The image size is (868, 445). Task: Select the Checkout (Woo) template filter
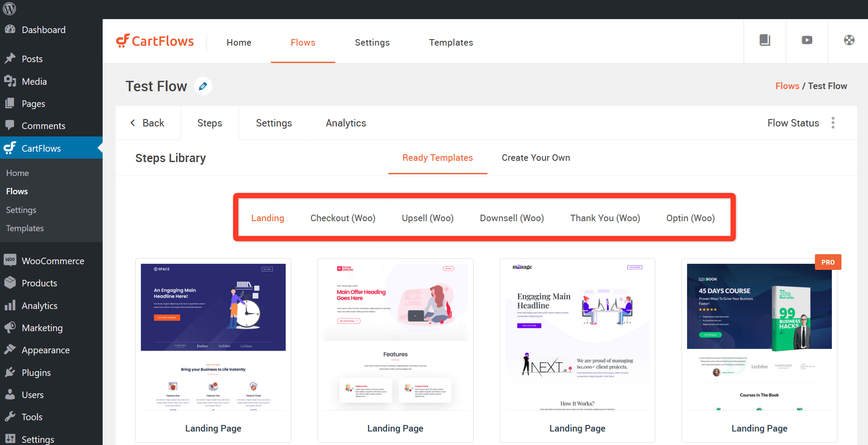point(343,218)
